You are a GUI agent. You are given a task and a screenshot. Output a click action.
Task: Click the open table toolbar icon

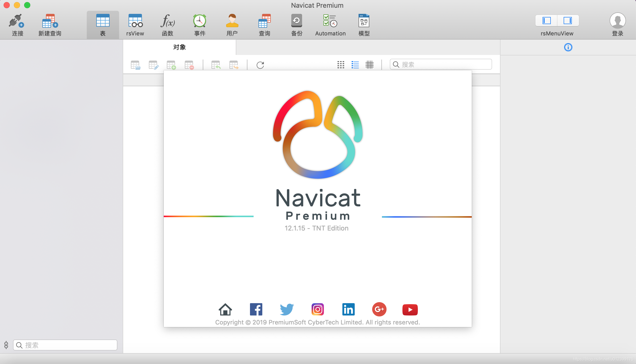click(x=136, y=65)
